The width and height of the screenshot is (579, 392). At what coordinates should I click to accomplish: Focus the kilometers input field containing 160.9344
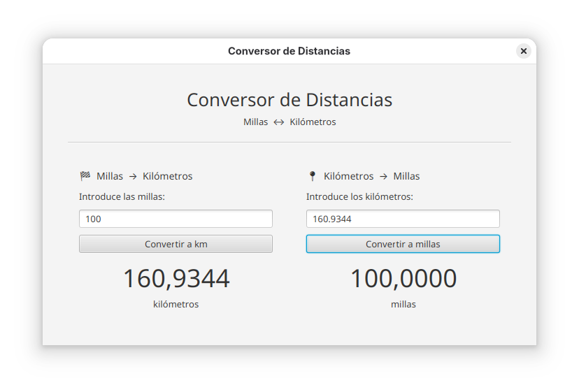pos(403,219)
